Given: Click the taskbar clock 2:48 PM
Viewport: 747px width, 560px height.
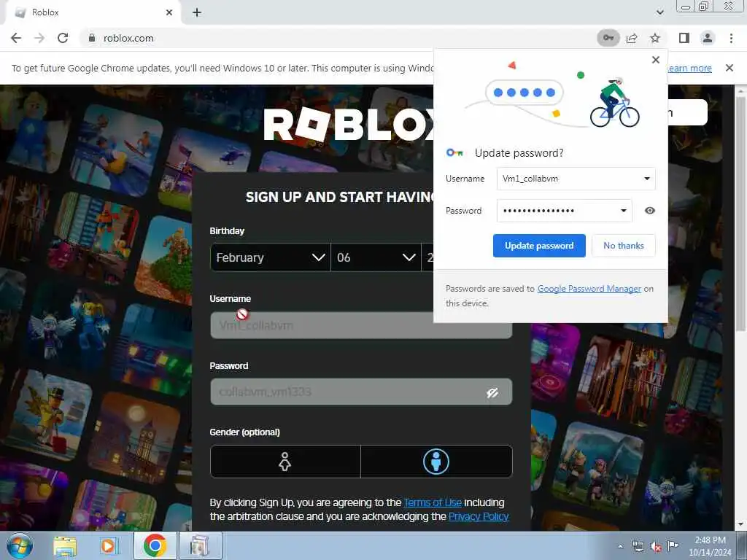Looking at the screenshot, I should click(710, 546).
